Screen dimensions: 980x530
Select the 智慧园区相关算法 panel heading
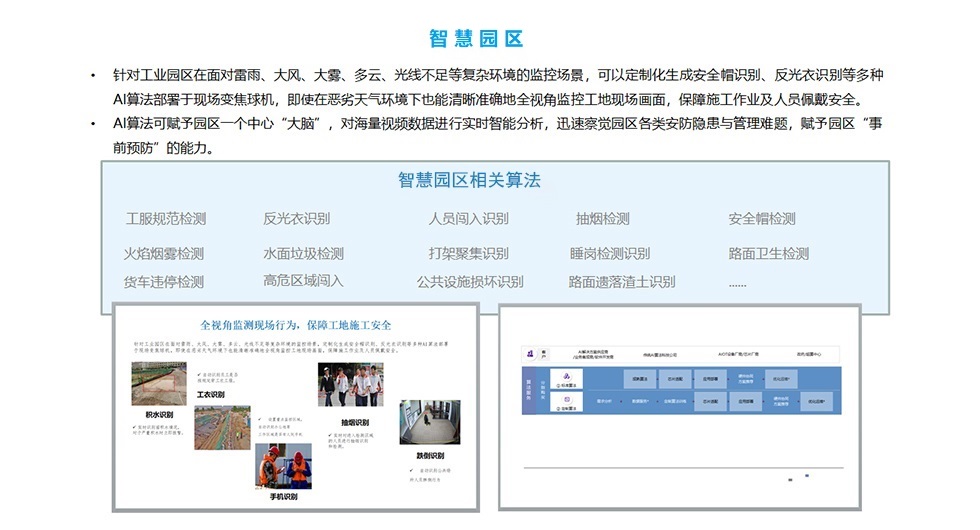point(469,180)
